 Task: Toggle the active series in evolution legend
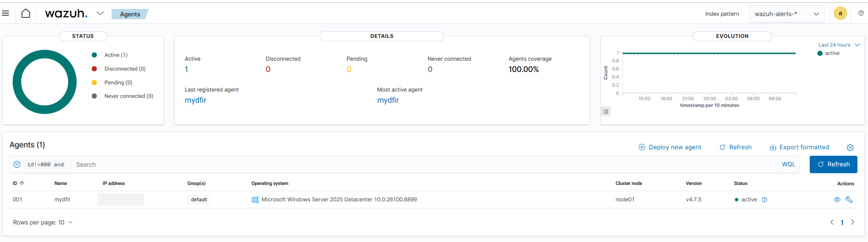click(829, 53)
